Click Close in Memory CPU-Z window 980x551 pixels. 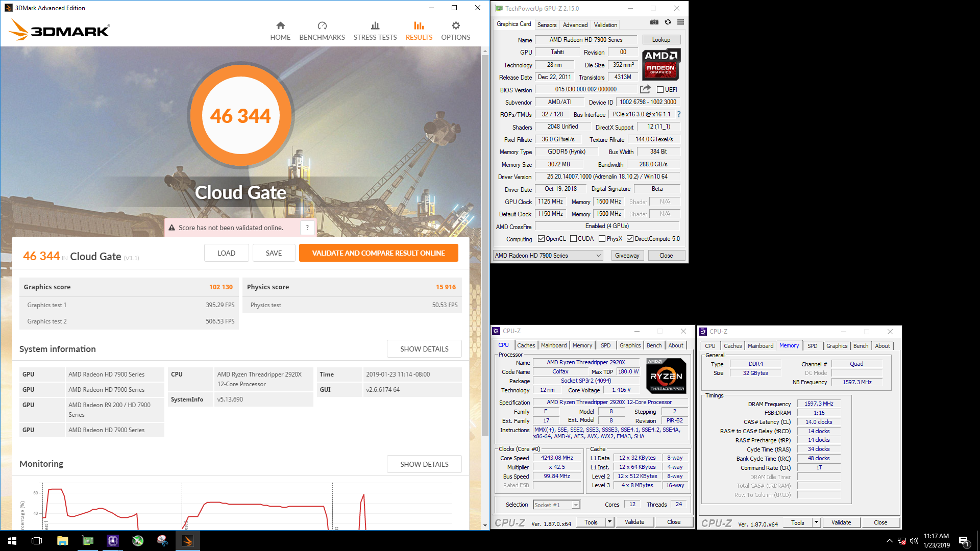point(880,522)
